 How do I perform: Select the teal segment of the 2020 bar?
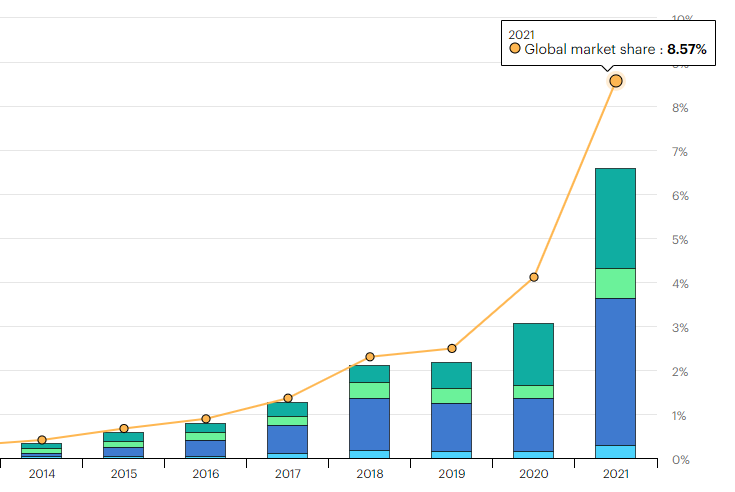pyautogui.click(x=534, y=354)
